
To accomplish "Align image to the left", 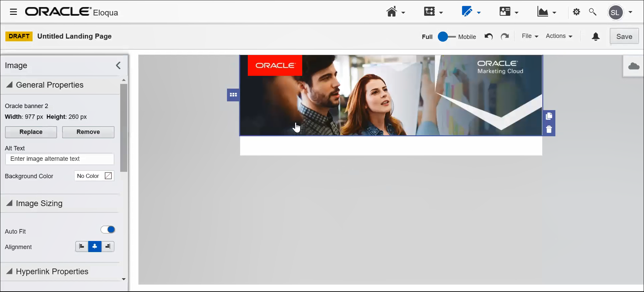I will 82,247.
